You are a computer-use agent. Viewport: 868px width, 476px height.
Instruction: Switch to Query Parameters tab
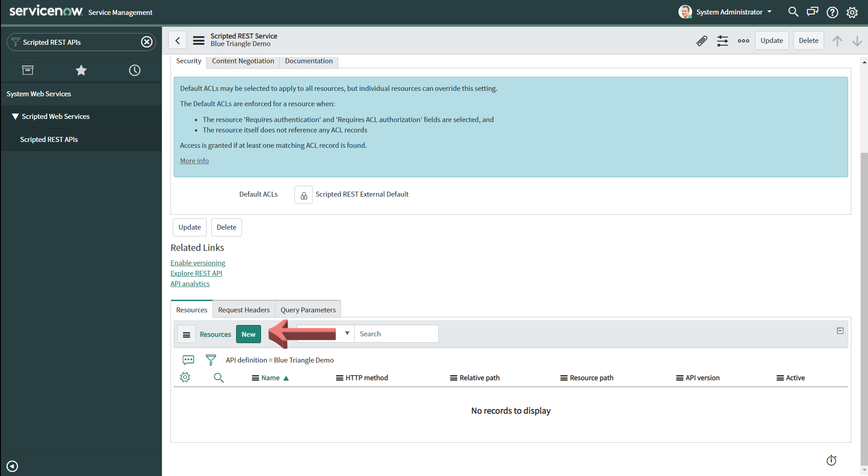tap(308, 310)
